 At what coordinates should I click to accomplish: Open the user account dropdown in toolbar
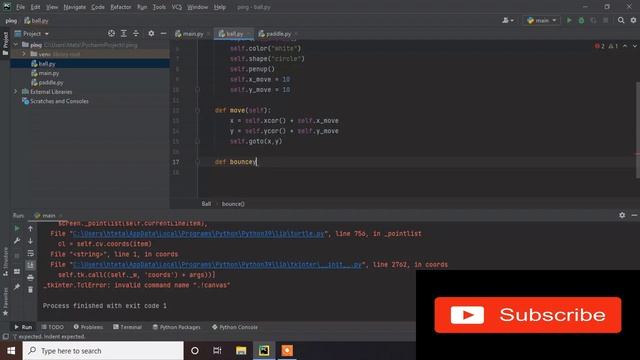(508, 20)
